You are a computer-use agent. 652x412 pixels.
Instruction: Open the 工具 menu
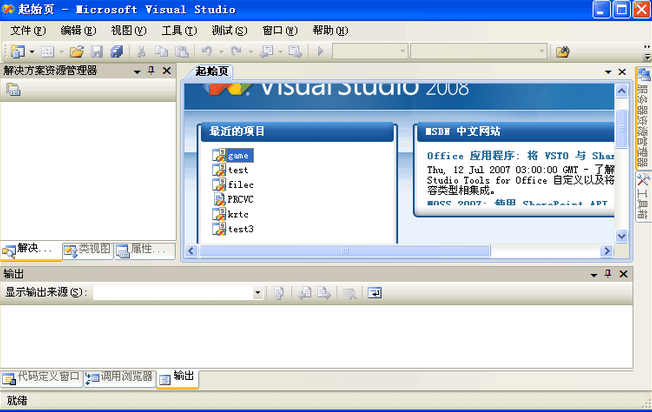(x=179, y=30)
